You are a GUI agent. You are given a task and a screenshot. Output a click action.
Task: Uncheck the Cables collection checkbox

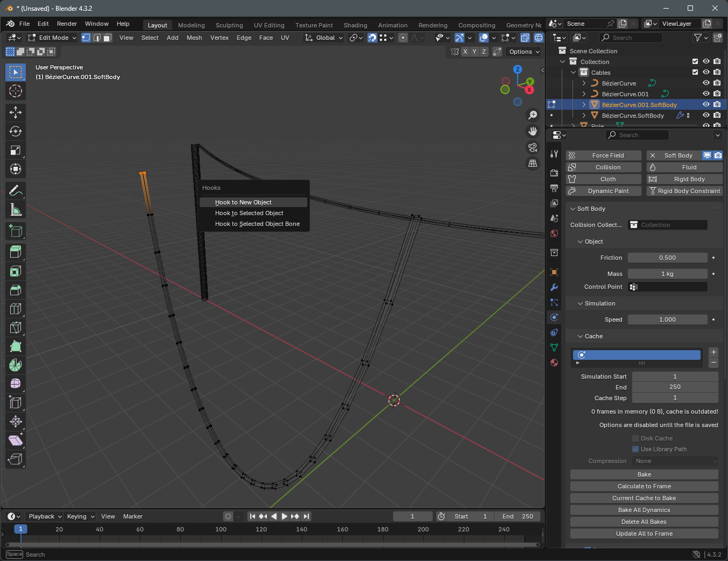coord(695,73)
